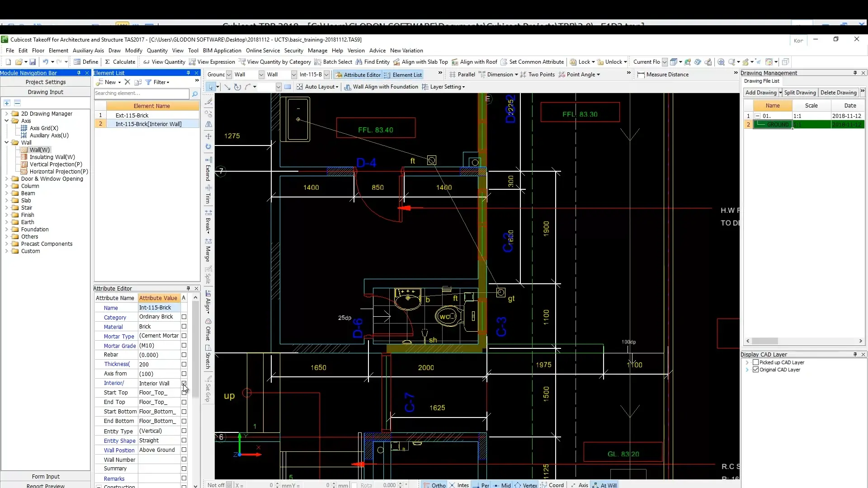Enable the Picked up CAD Layer checkbox

[755, 362]
